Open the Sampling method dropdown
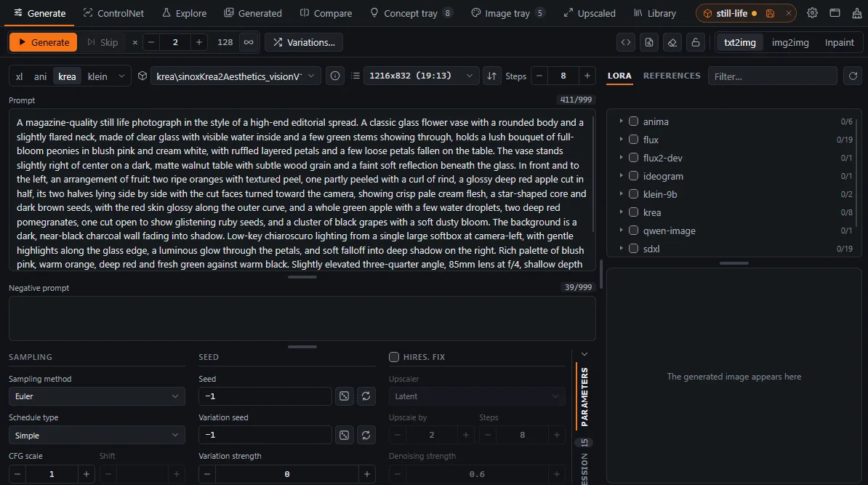This screenshot has width=868, height=485. tap(97, 396)
